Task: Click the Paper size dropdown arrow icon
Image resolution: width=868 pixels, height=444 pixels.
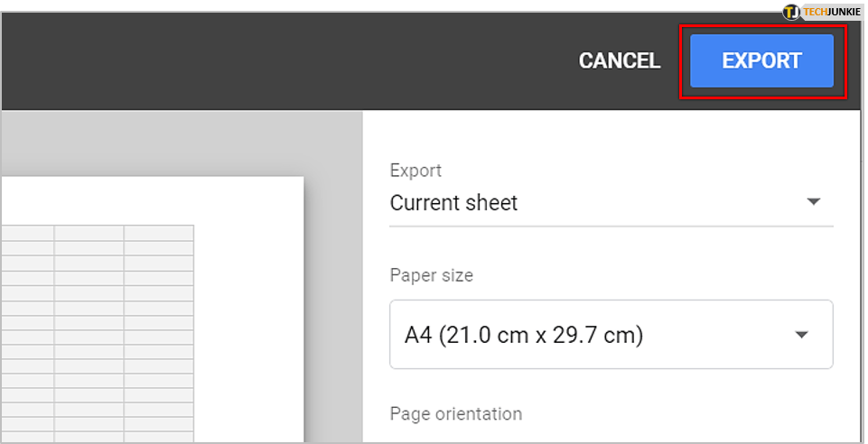Action: pyautogui.click(x=801, y=335)
